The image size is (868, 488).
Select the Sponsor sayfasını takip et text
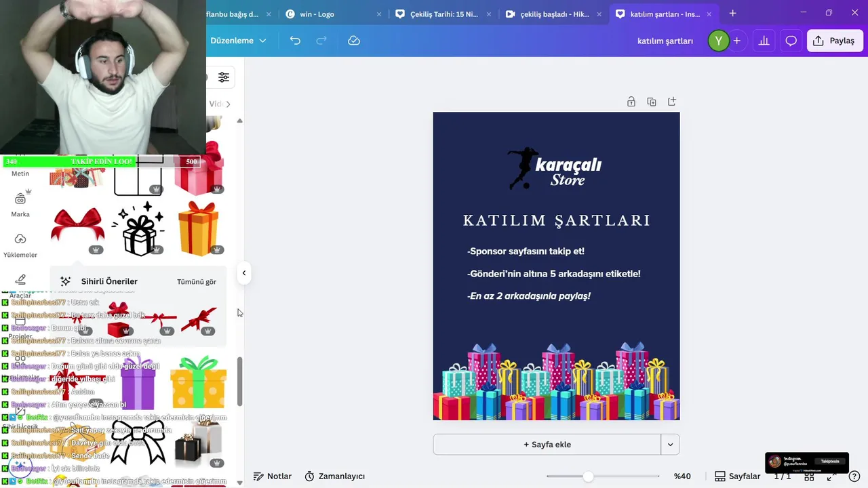point(526,251)
